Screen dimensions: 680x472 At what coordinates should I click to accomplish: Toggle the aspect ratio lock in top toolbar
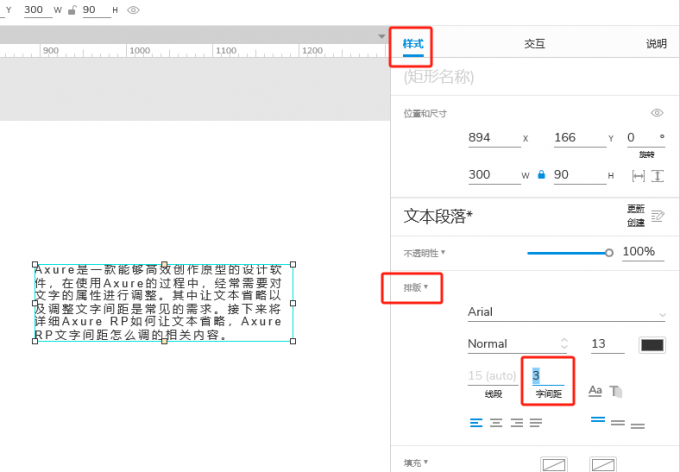tap(72, 10)
